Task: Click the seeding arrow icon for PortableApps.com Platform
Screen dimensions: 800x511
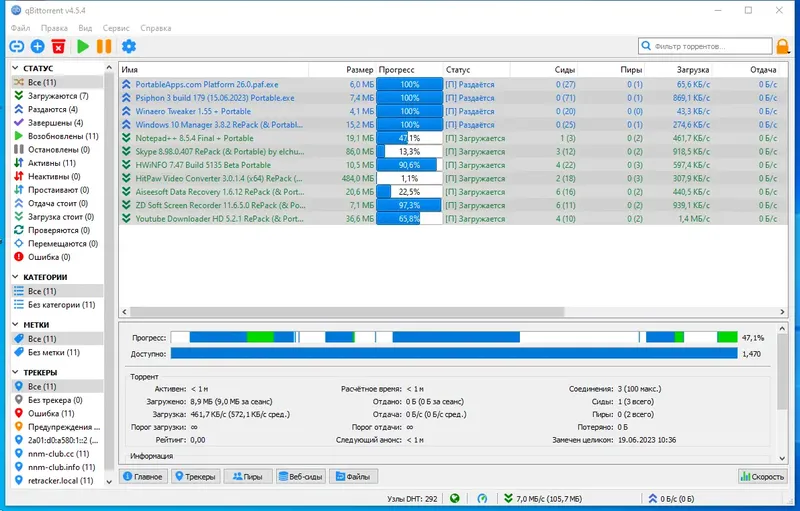Action: point(126,85)
